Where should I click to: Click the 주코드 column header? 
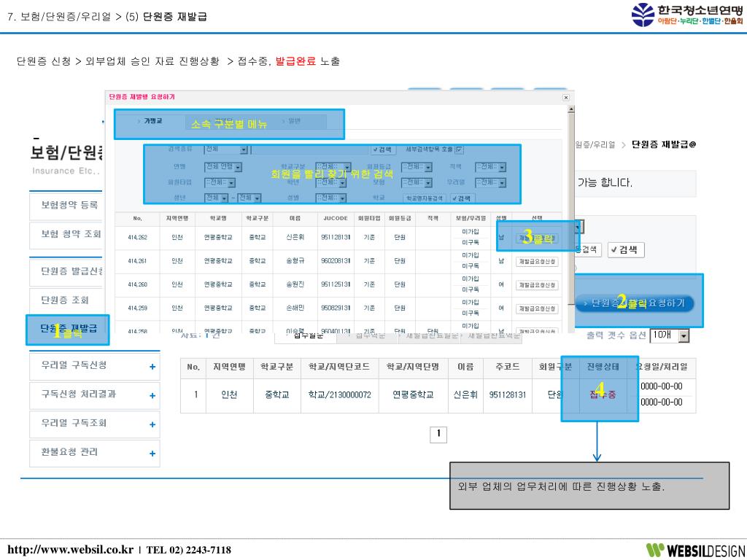(x=508, y=367)
